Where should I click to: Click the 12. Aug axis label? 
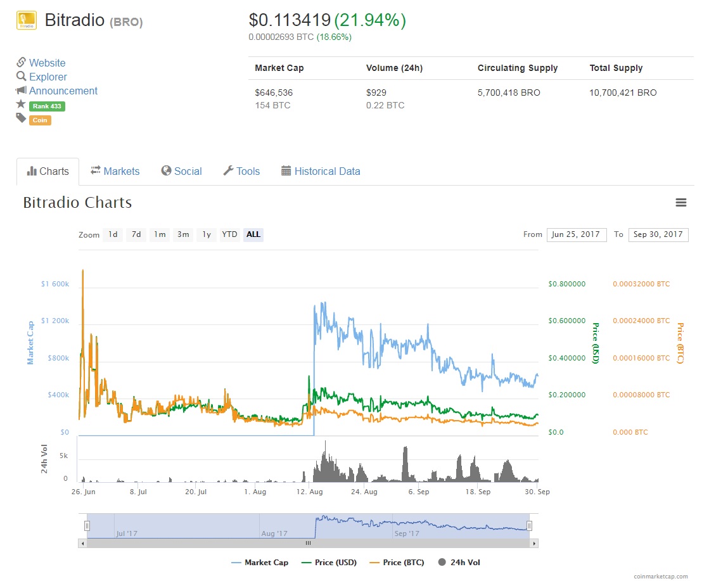310,492
